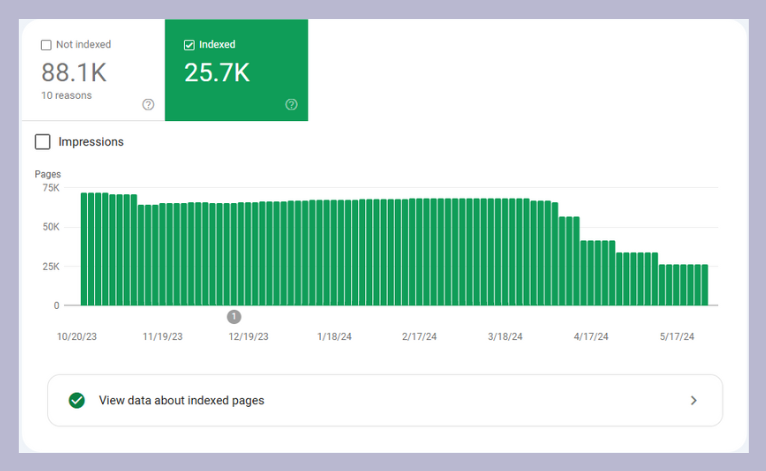Select the 88.1K Not indexed count
This screenshot has width=766, height=471.
(74, 73)
